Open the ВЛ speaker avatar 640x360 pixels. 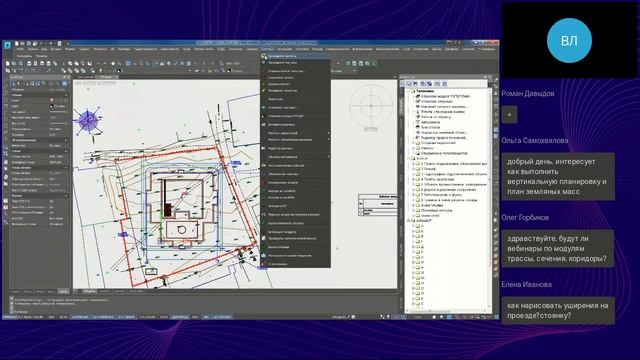tap(569, 40)
